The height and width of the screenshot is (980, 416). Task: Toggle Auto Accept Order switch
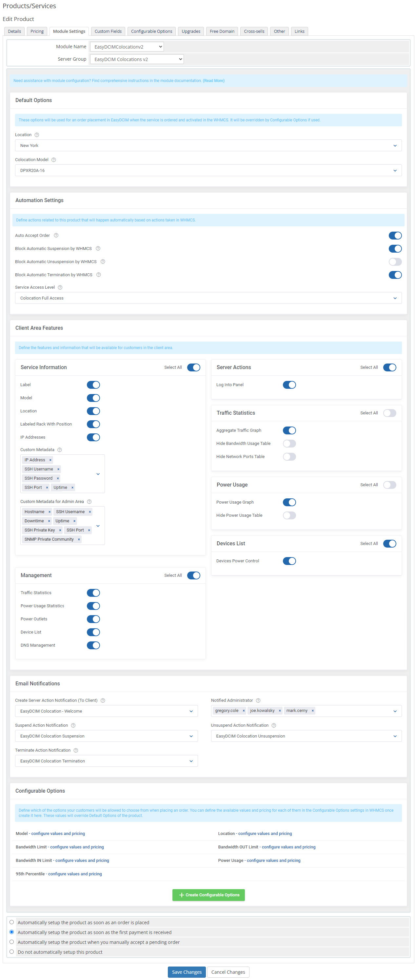click(395, 236)
